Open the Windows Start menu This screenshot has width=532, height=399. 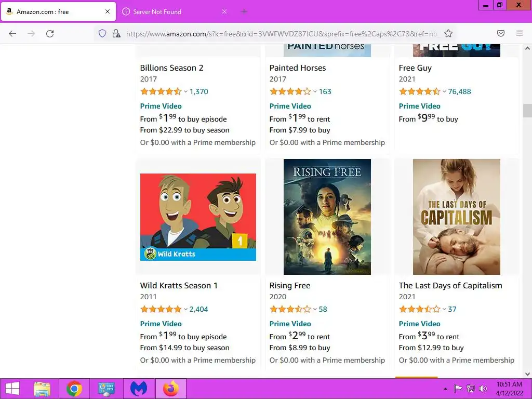[12, 389]
